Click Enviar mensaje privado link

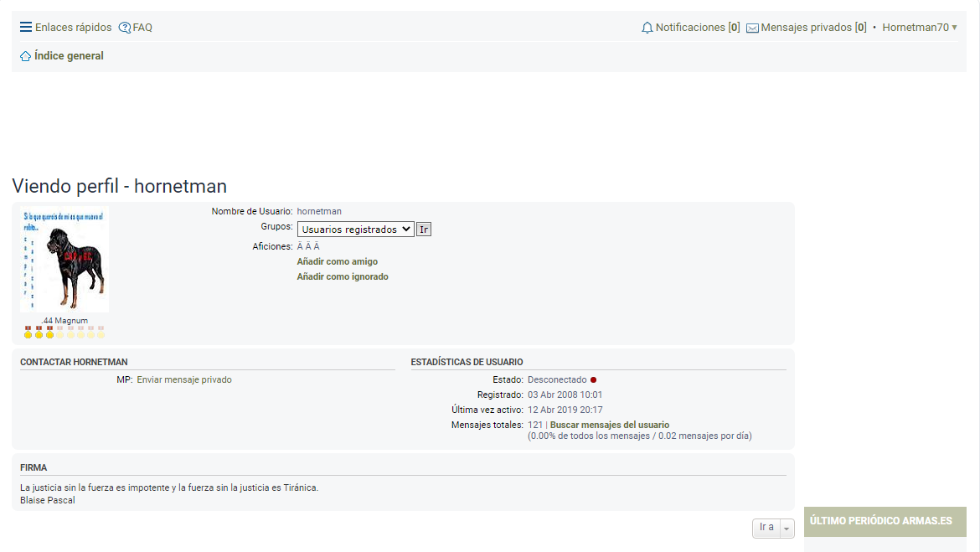(x=184, y=379)
